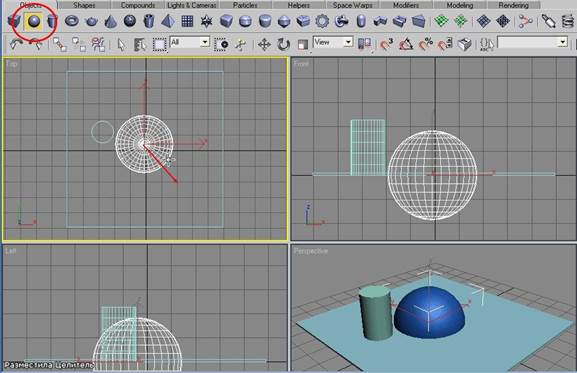Toggle the Percent Snap
577x373 pixels.
425,45
